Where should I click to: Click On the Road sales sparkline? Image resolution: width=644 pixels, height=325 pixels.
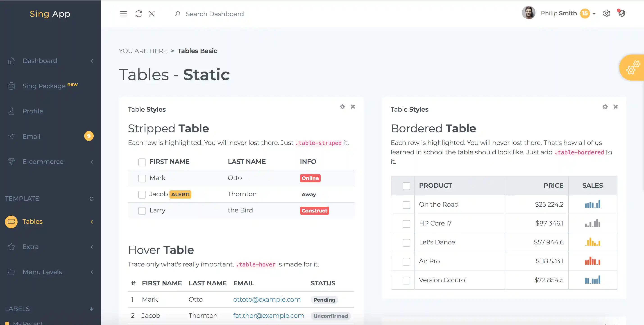592,204
